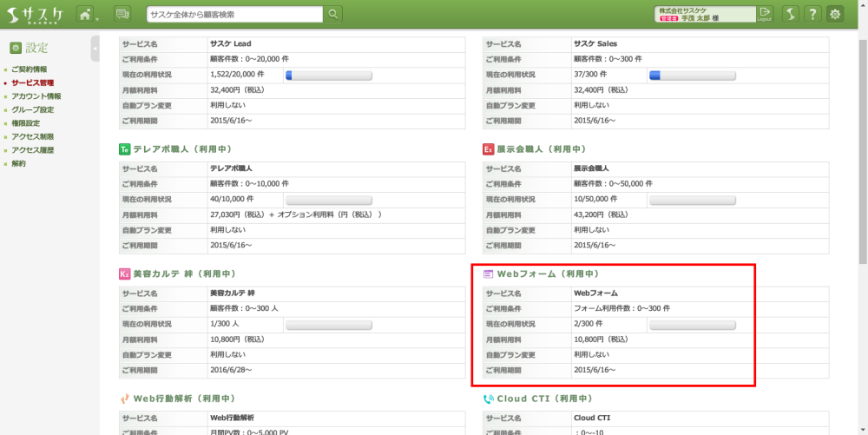Click the home icon in the header

click(x=84, y=14)
